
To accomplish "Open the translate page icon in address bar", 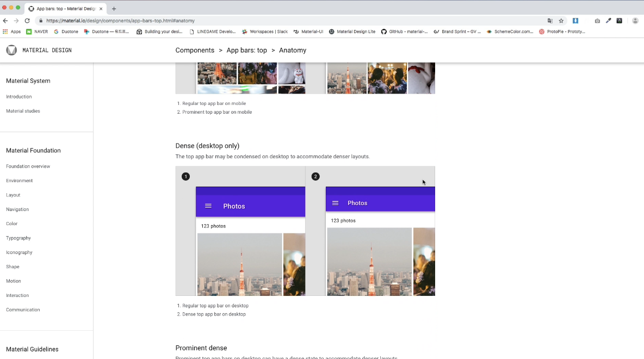I will click(x=550, y=21).
